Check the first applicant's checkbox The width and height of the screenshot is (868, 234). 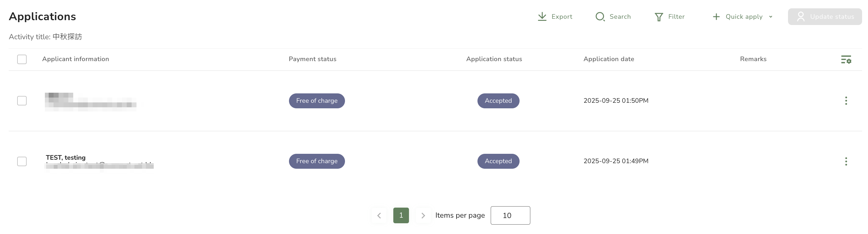22,101
